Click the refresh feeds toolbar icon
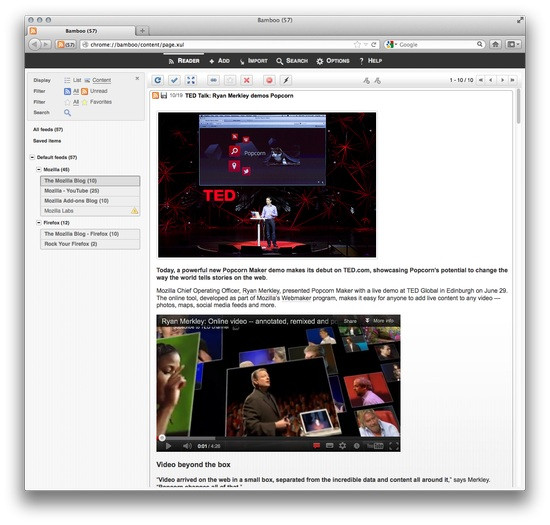 158,80
